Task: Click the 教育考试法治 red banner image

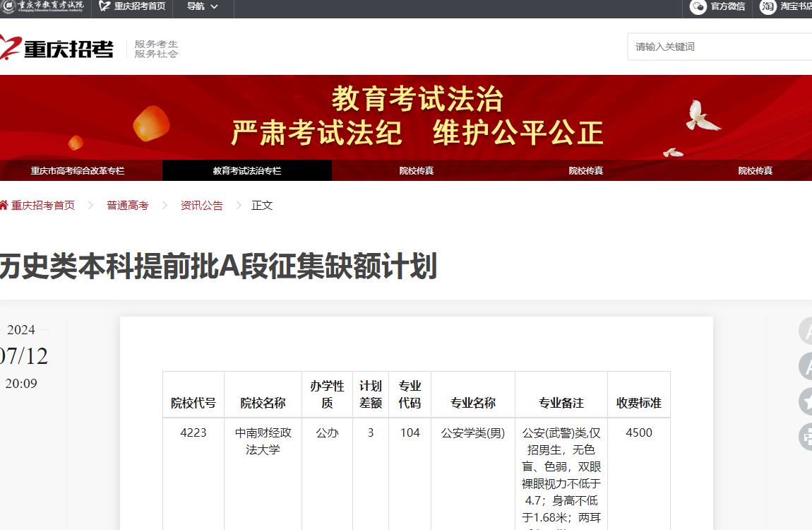Action: (417, 117)
